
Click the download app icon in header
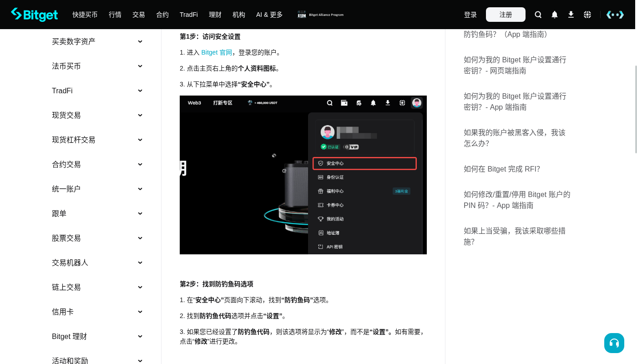click(571, 15)
